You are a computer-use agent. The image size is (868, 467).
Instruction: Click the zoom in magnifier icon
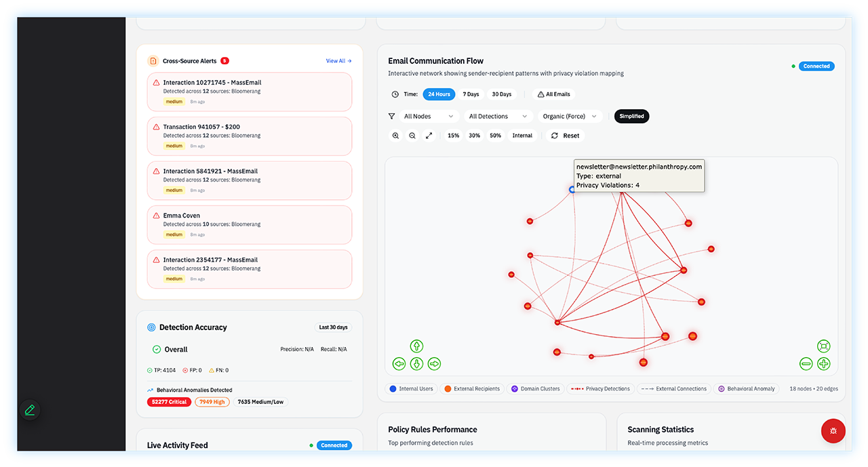click(395, 136)
